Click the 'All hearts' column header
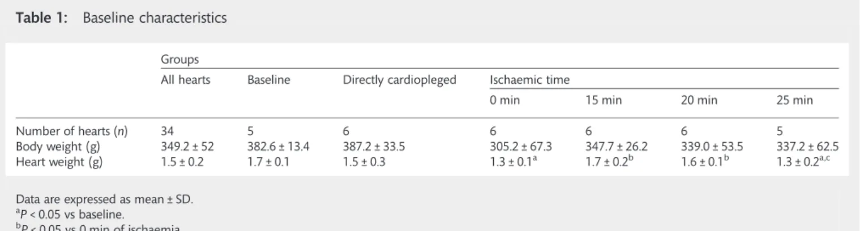Screen dimensions: 868x231 186,81
